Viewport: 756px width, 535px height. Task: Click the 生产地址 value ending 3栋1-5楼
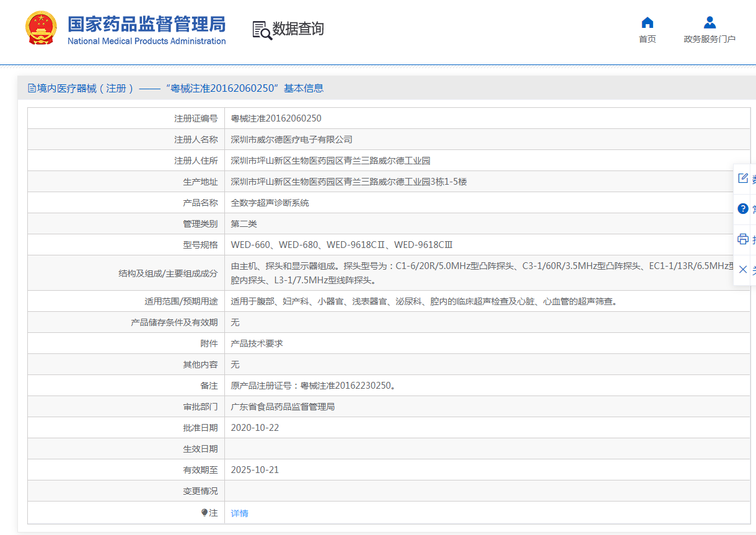click(349, 182)
